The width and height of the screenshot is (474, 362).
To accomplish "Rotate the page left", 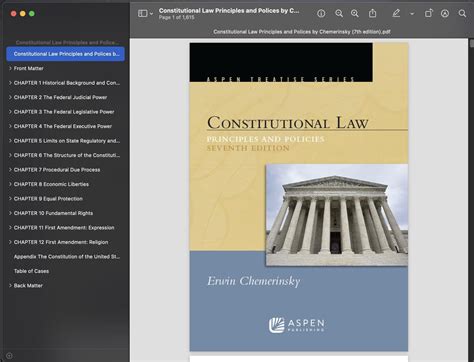I will click(428, 13).
